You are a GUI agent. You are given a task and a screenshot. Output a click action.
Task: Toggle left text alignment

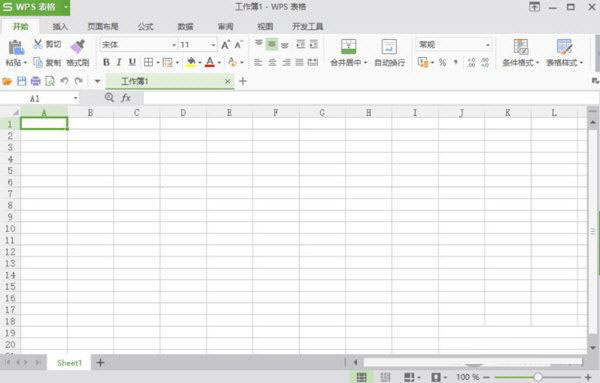258,62
